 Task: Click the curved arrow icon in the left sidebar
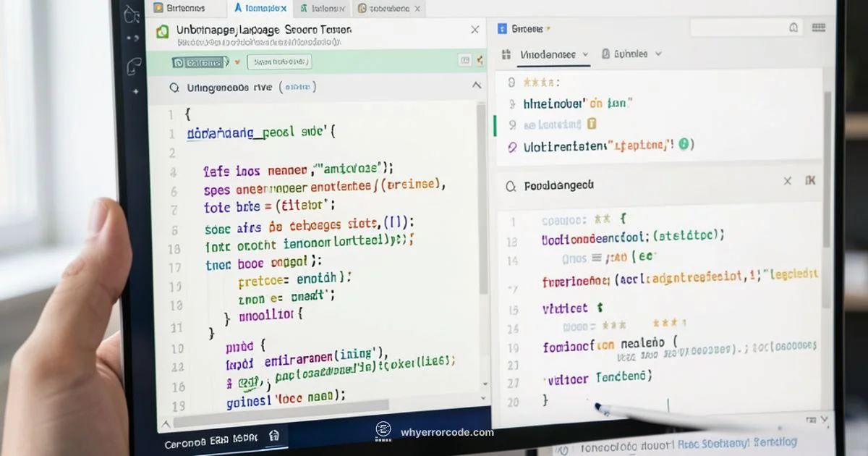click(134, 67)
